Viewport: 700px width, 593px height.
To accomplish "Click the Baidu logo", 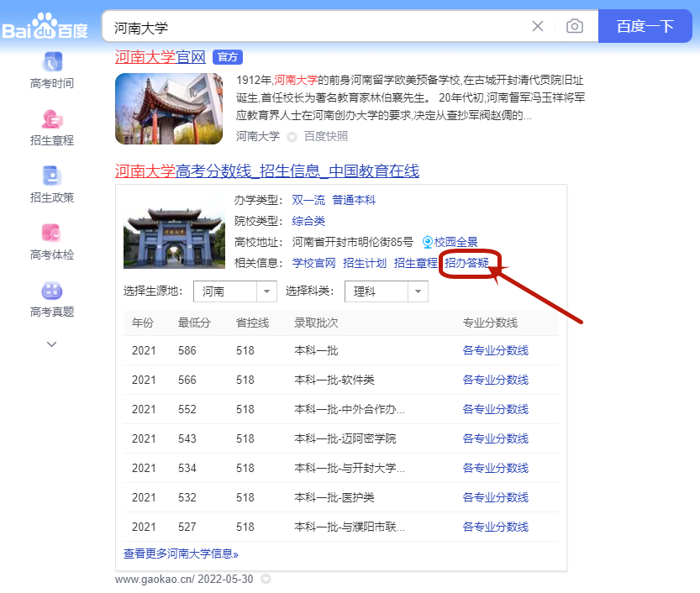I will click(x=45, y=27).
